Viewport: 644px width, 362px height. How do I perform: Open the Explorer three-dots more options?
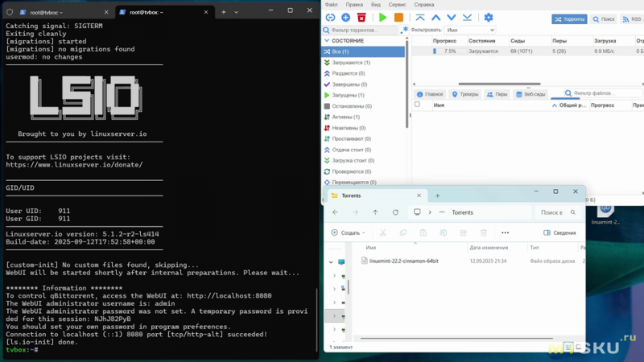[506, 232]
